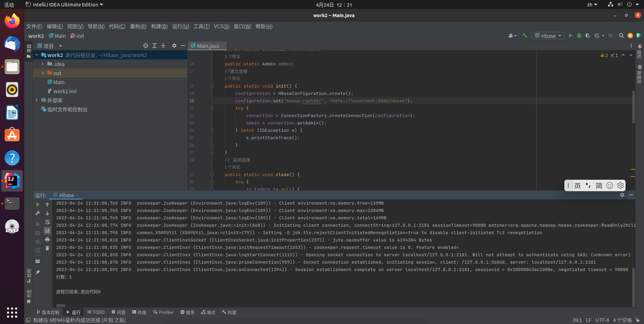Toggle soft-wrap in run console
This screenshot has height=324, width=644.
pos(47,222)
